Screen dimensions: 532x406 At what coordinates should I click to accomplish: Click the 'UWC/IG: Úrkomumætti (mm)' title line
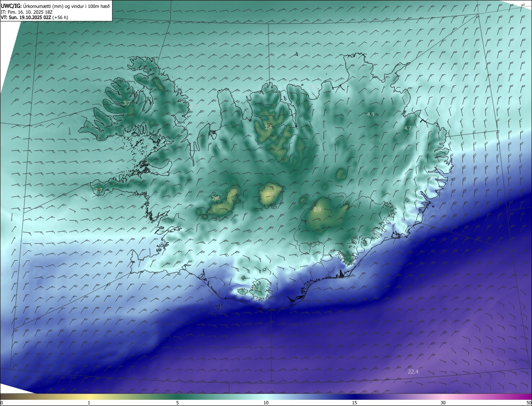55,6
